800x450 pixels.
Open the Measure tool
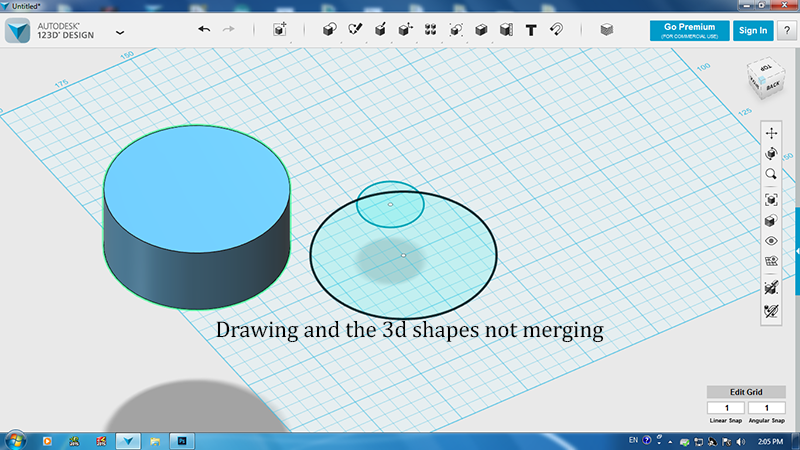point(506,30)
